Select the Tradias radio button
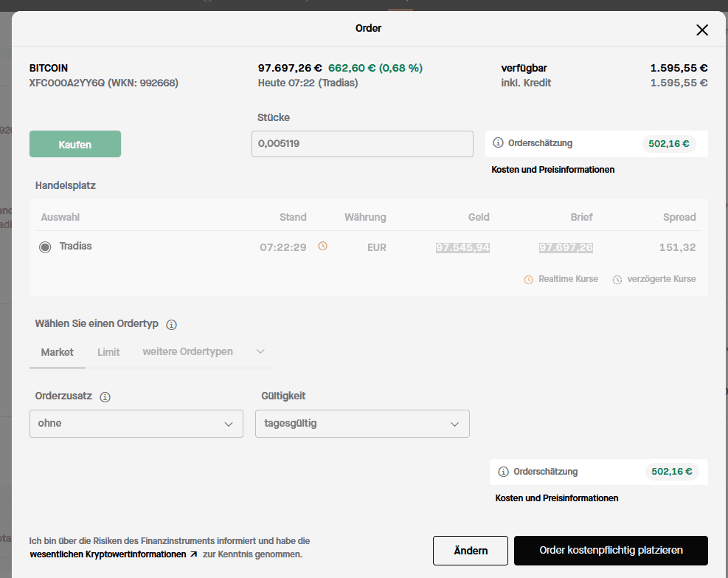The height and width of the screenshot is (578, 728). click(x=45, y=247)
